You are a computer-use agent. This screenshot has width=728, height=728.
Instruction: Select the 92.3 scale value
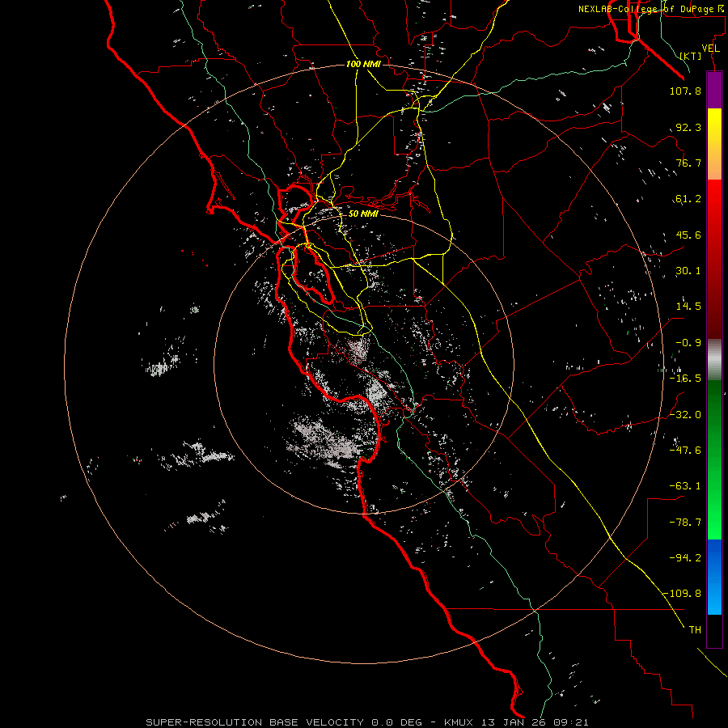coord(688,127)
